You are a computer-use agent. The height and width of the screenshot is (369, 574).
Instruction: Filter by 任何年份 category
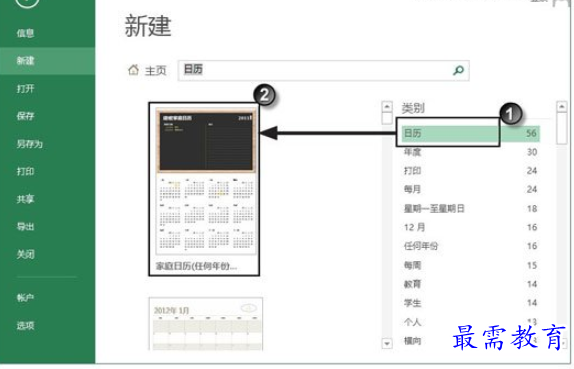[x=470, y=246]
